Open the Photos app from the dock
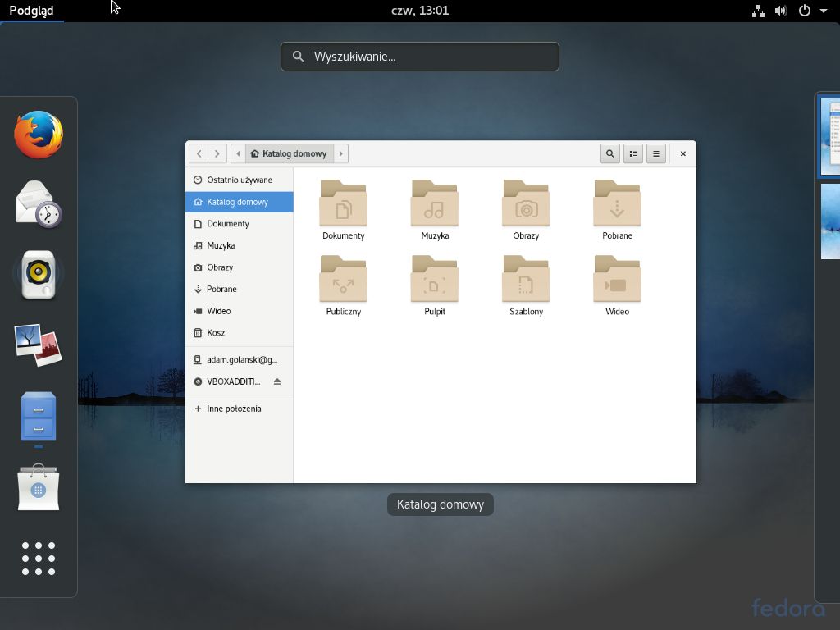This screenshot has width=840, height=630. [38, 344]
